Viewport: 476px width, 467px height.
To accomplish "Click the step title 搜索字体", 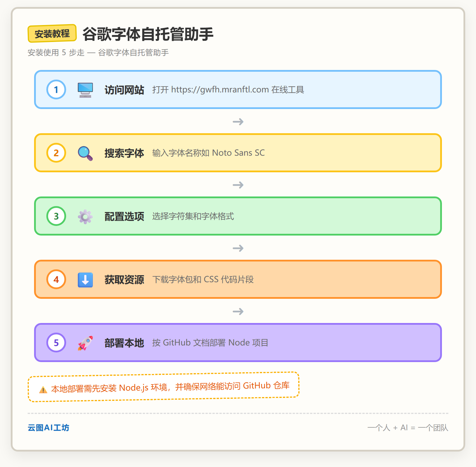I will (x=124, y=153).
